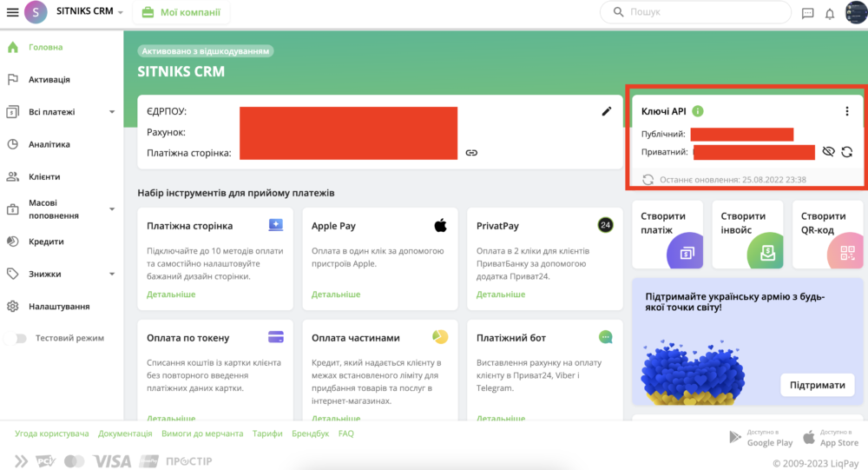Regenerate the private key refresh icon

(847, 152)
